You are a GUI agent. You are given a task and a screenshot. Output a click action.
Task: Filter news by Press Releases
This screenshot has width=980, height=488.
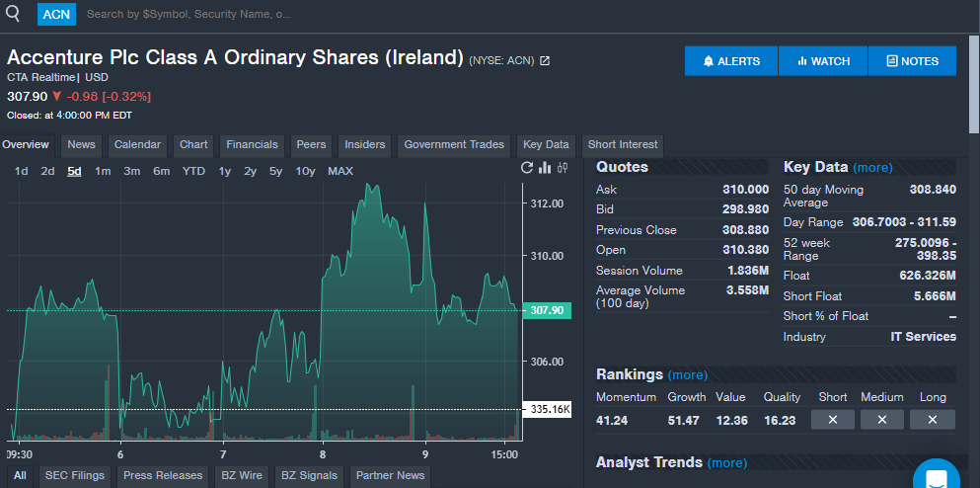(x=163, y=475)
